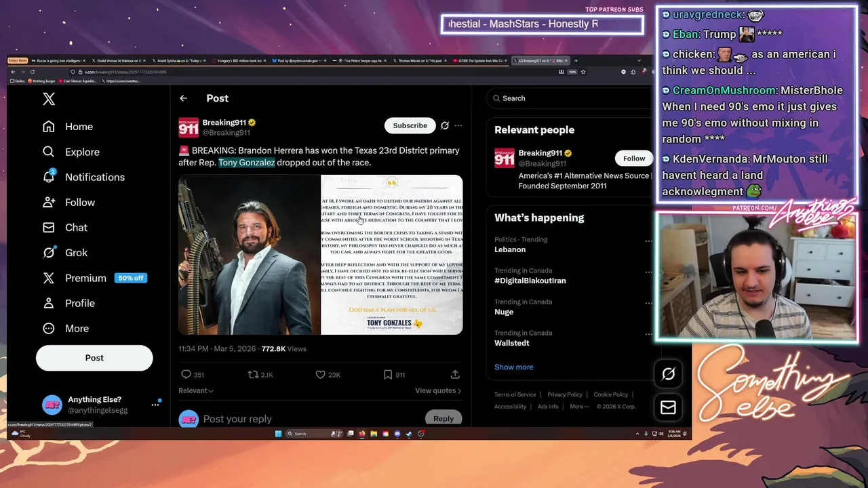Image resolution: width=868 pixels, height=488 pixels.
Task: Click Windows taskbar Search box
Action: pos(315,434)
